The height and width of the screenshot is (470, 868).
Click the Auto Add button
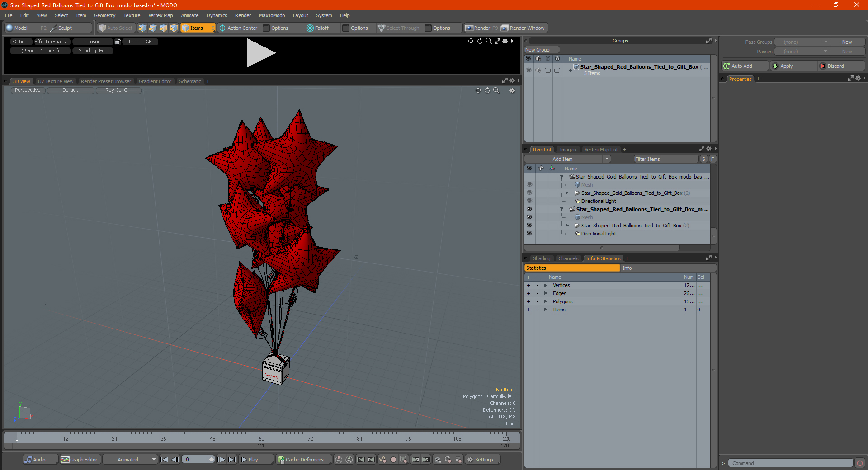click(745, 66)
